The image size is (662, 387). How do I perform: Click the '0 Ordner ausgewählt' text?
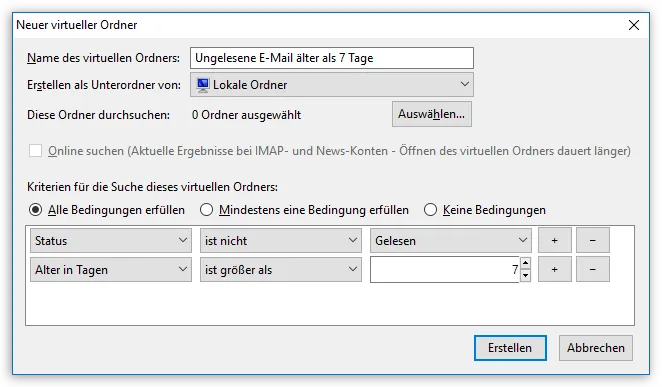(247, 115)
